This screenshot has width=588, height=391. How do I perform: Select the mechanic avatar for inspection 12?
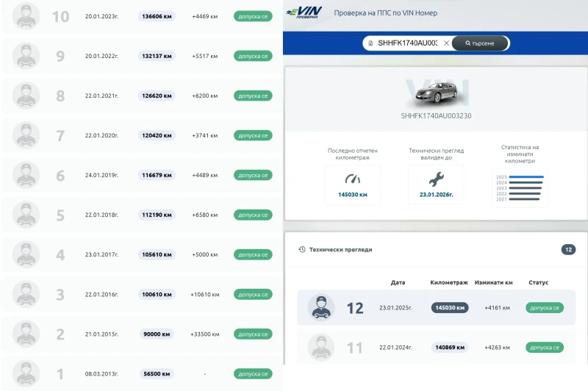(x=320, y=308)
